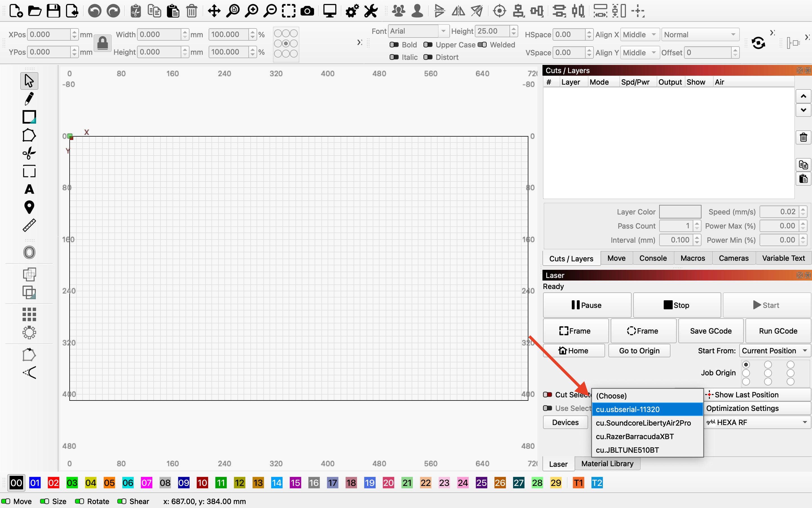Click the New file icon

(16, 11)
